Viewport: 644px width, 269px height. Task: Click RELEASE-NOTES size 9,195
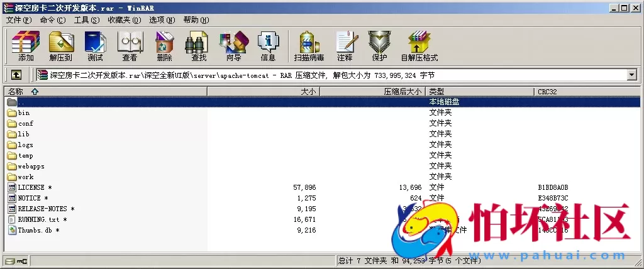pyautogui.click(x=306, y=209)
